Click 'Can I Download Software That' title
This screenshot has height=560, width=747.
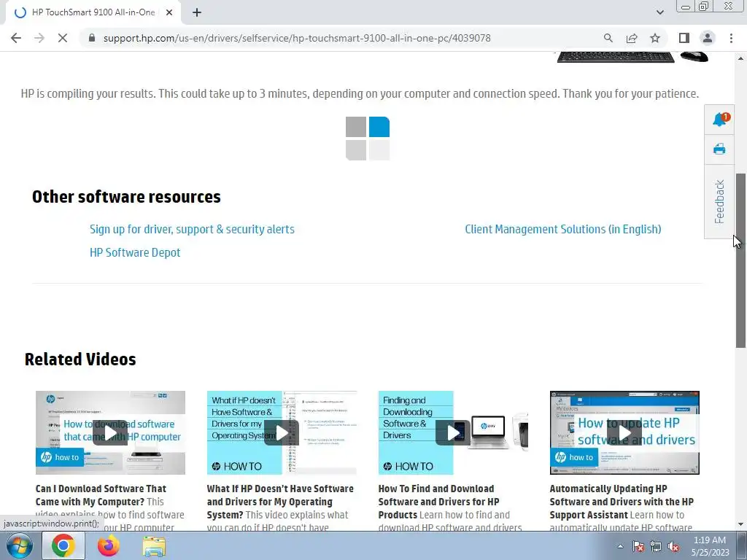click(101, 495)
